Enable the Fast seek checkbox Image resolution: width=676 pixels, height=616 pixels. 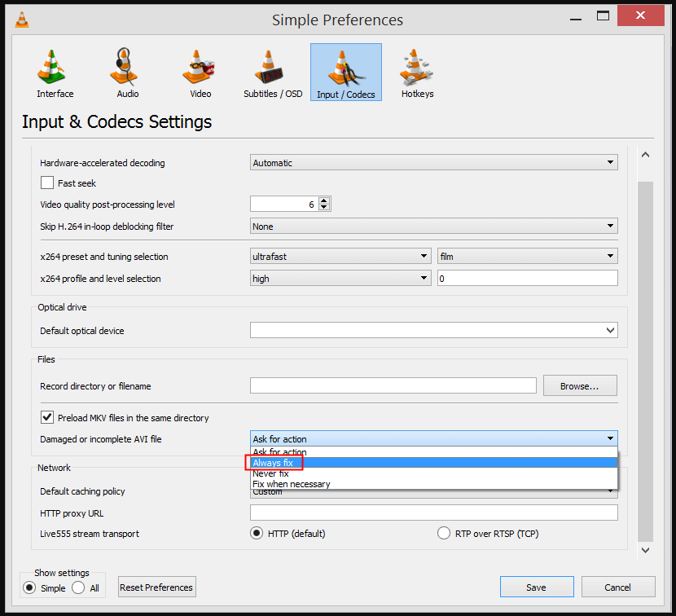coord(47,183)
